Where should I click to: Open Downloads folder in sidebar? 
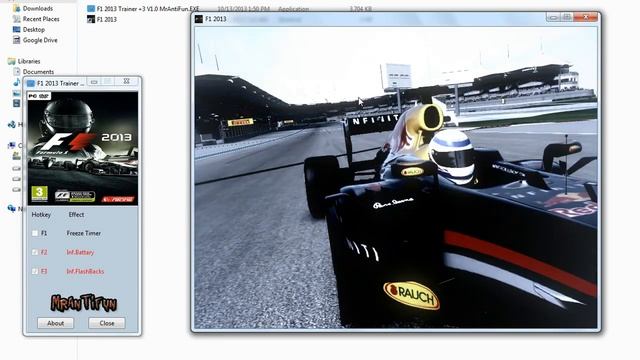click(38, 8)
